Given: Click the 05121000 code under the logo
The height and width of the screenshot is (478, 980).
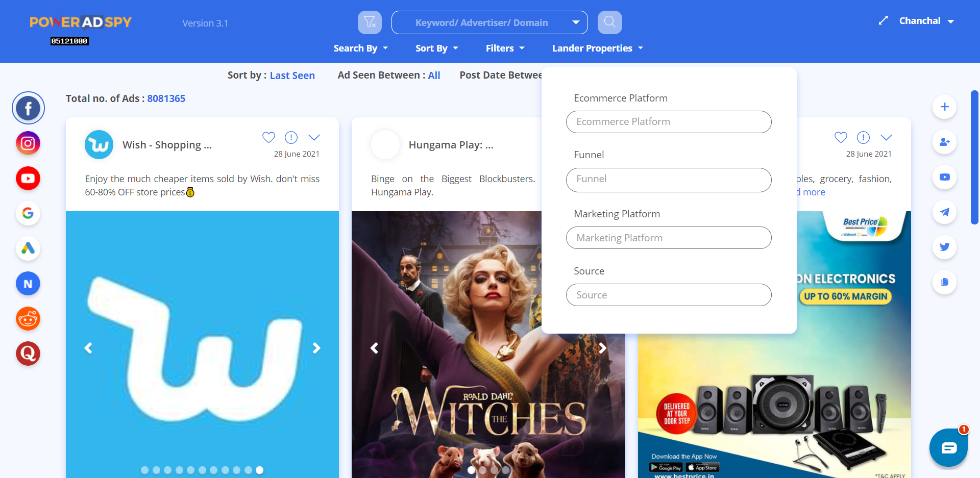Looking at the screenshot, I should (69, 41).
